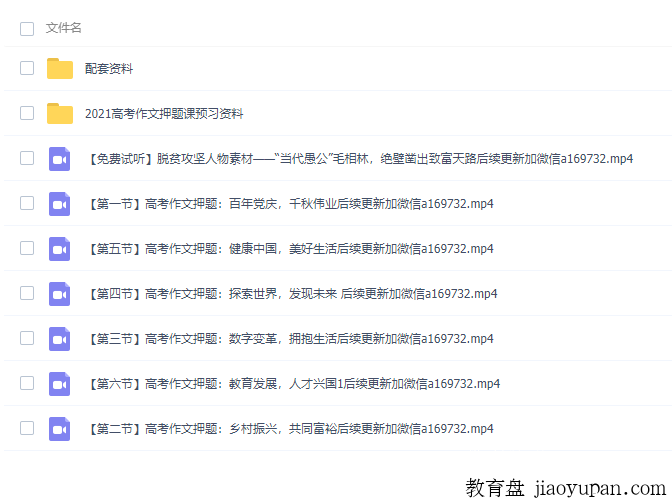Click video icon for 第二节 file

[x=60, y=429]
